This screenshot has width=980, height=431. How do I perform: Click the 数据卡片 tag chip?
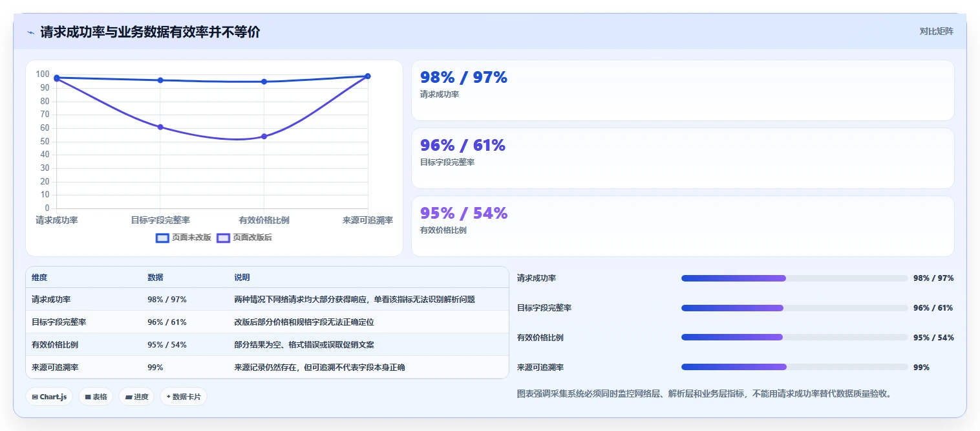pos(184,397)
